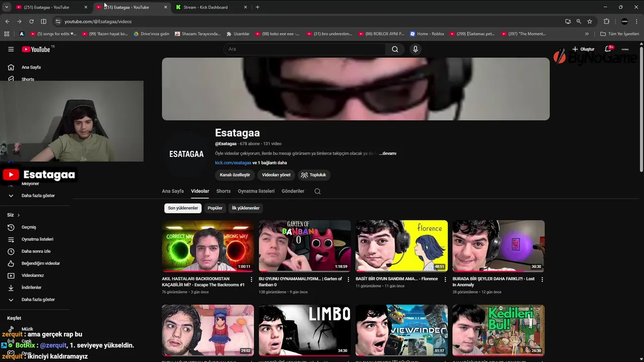Search within channel magnifier icon
Screen dimensions: 644x362
tap(317, 191)
